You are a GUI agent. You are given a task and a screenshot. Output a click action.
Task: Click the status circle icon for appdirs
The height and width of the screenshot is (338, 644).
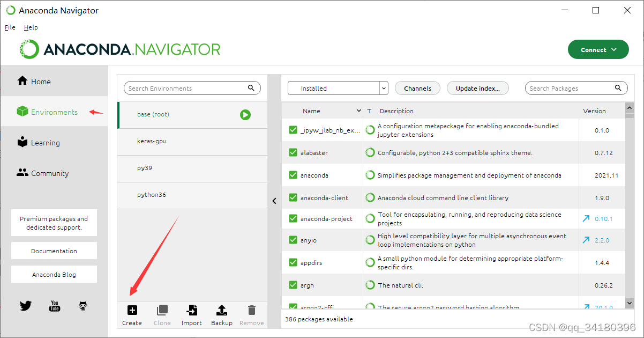click(x=370, y=262)
